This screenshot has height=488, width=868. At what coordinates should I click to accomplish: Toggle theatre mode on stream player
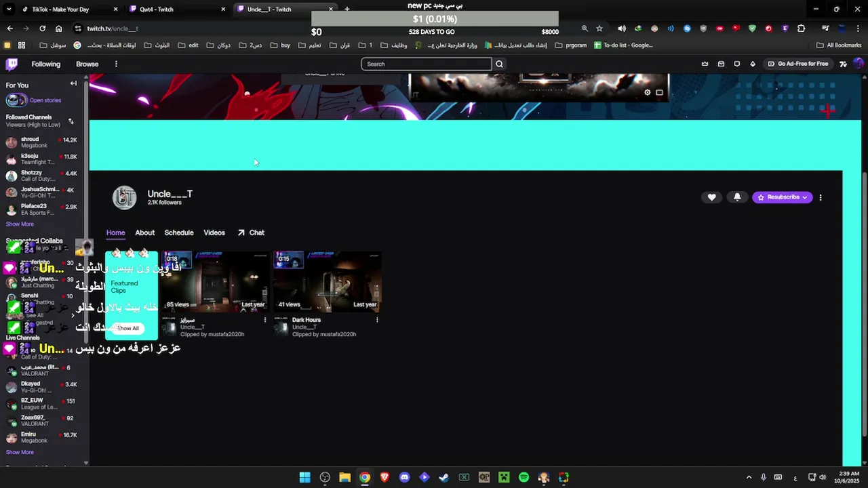[x=659, y=92]
